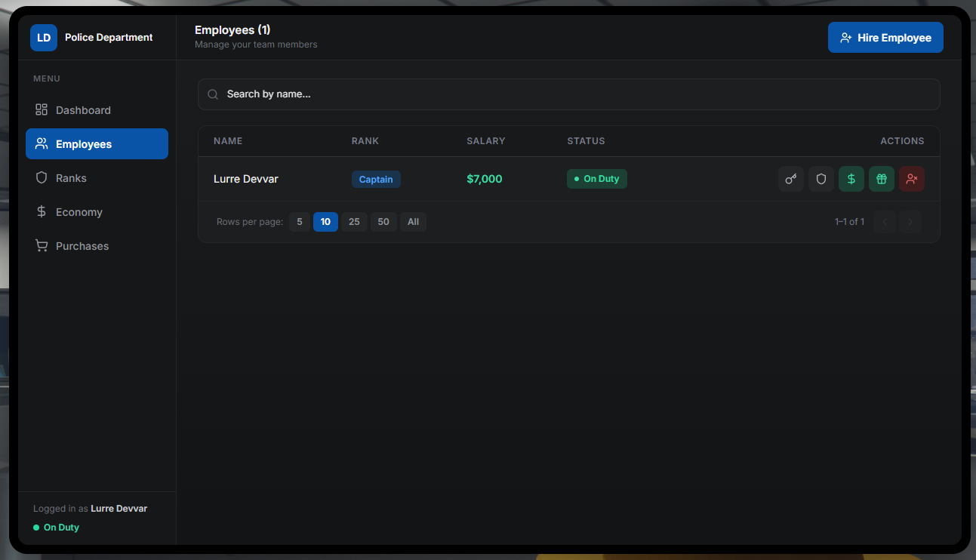Set rows per page to 50
This screenshot has width=976, height=560.
point(383,222)
